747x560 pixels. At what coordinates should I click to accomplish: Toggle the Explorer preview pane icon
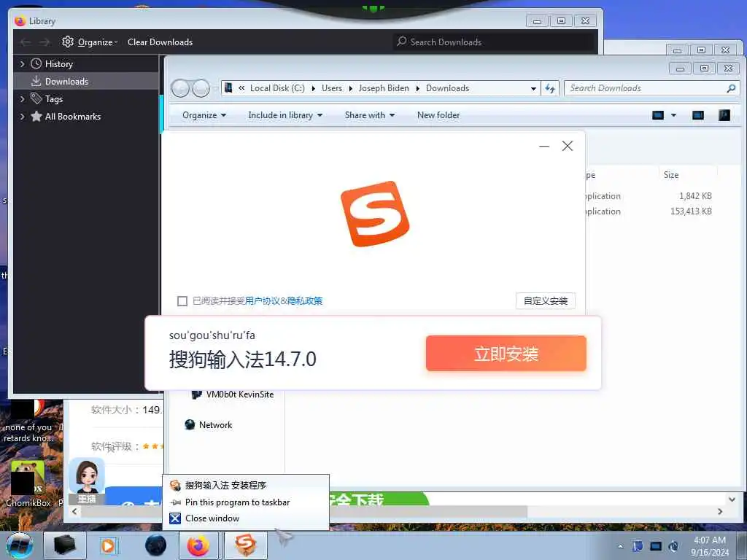pos(698,115)
